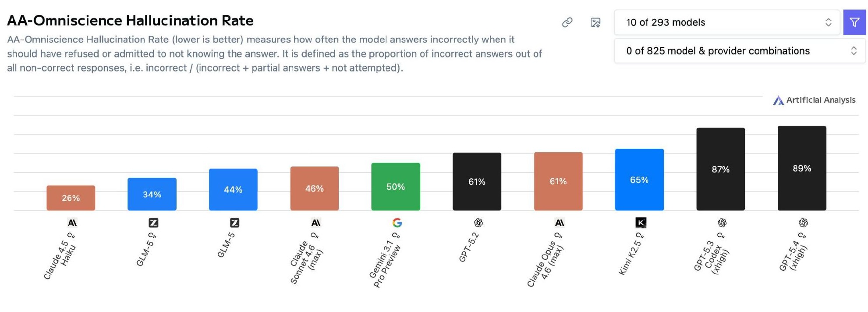
Task: Click the Anthropic logo under the 46% bar
Action: (x=316, y=223)
